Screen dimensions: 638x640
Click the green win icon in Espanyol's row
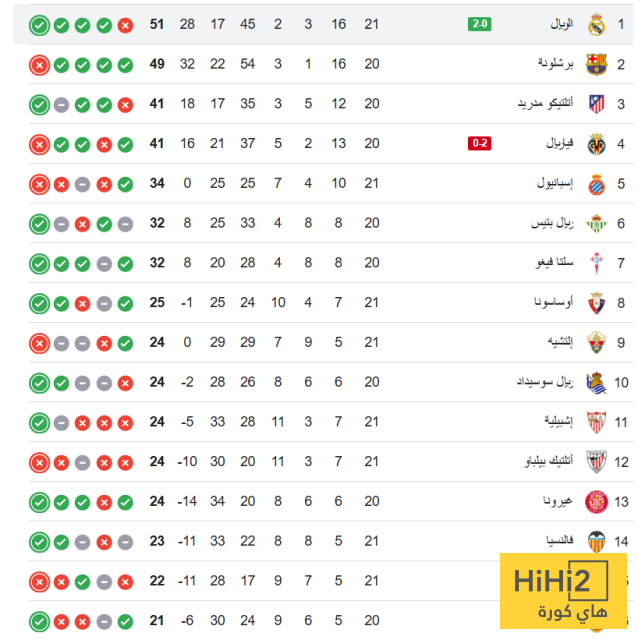[x=125, y=184]
